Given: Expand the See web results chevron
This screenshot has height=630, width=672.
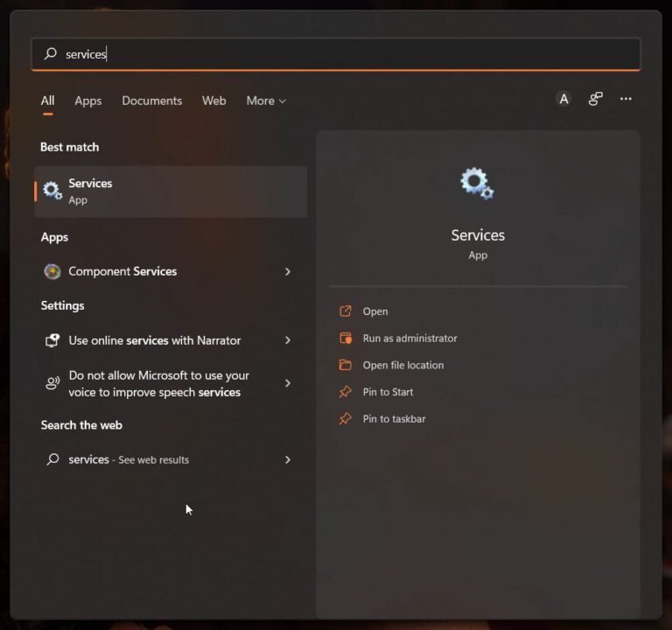Looking at the screenshot, I should (288, 460).
